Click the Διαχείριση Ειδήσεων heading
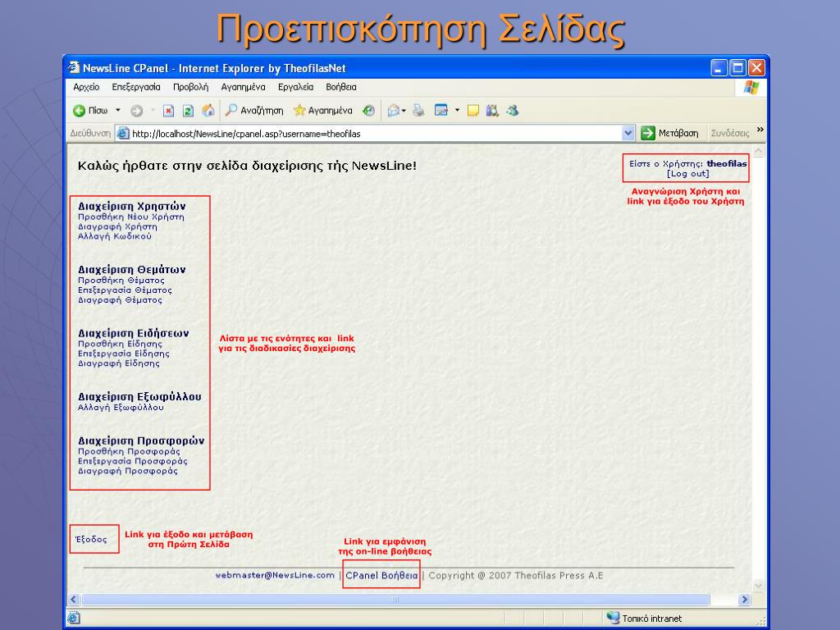 tap(134, 333)
